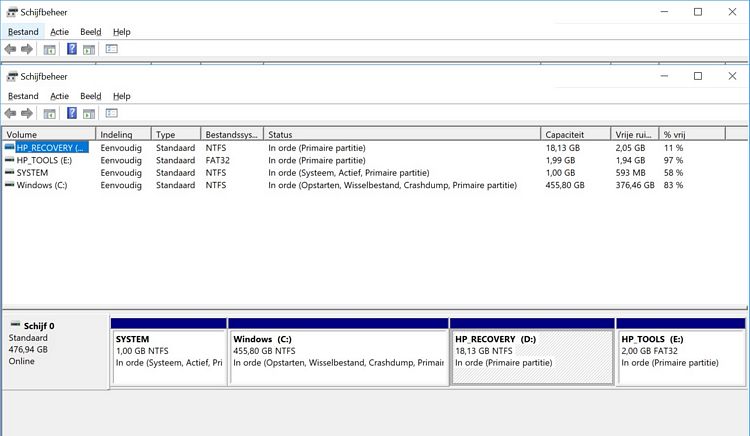
Task: Sort by Bestandssys... column header
Action: (232, 134)
